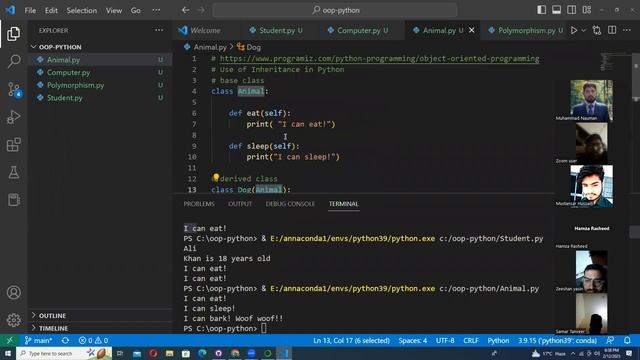Open the Explorer view in activity bar
The width and height of the screenshot is (640, 360).
click(13, 34)
